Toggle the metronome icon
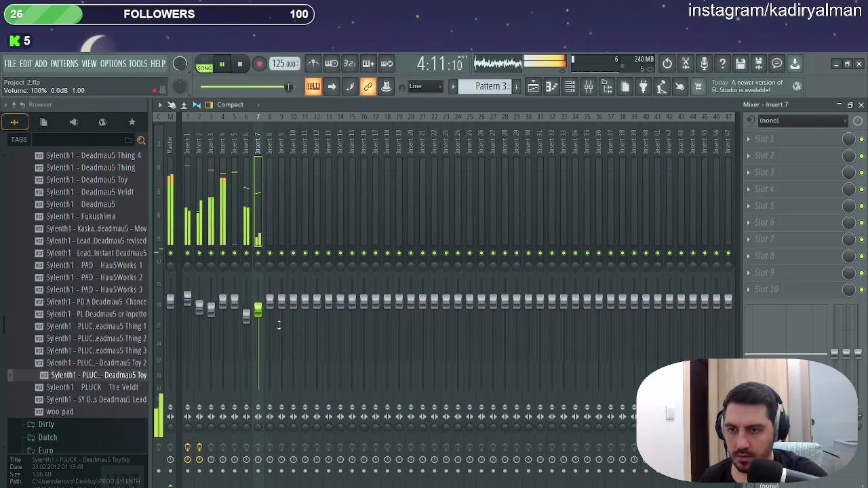 [313, 64]
